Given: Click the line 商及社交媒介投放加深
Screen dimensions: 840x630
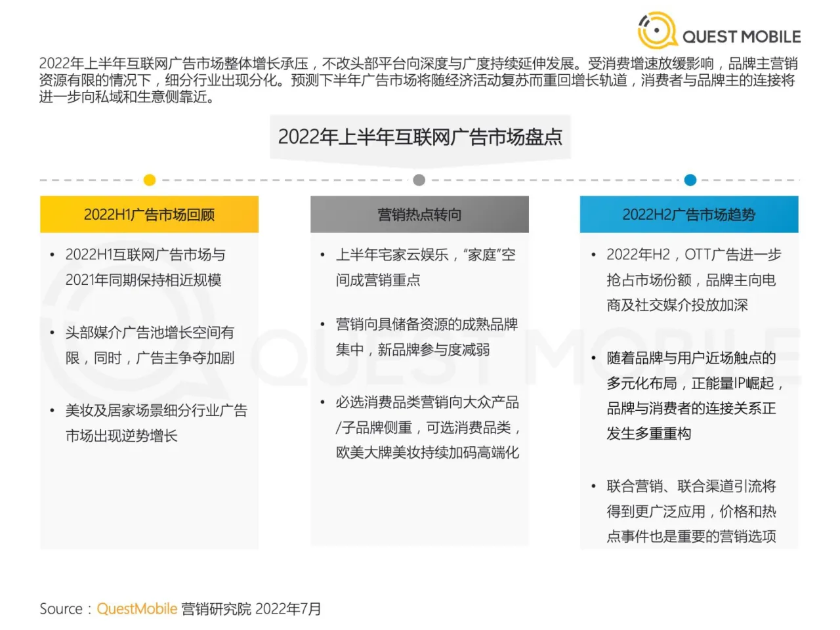Looking at the screenshot, I should (x=677, y=305).
